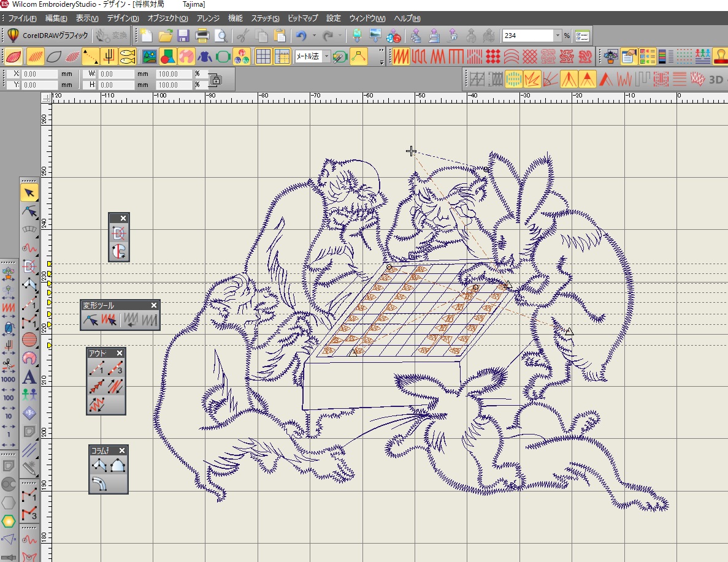728x562 pixels.
Task: Toggle needle points dotted line icon
Action: click(x=91, y=56)
